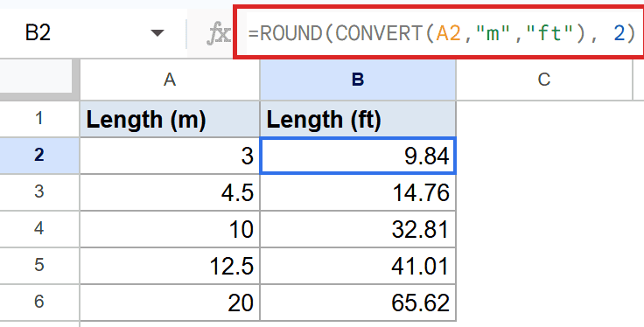Select cell with value 41.01
Screen dimensions: 644x327
358,266
